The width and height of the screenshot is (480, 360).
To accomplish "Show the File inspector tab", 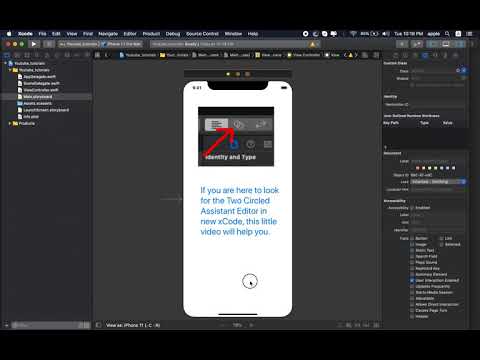I will click(x=395, y=55).
